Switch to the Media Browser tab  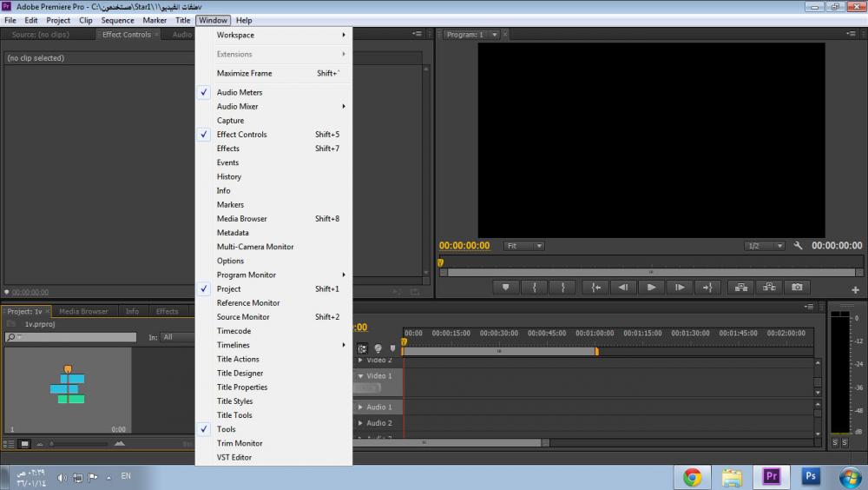pyautogui.click(x=83, y=311)
